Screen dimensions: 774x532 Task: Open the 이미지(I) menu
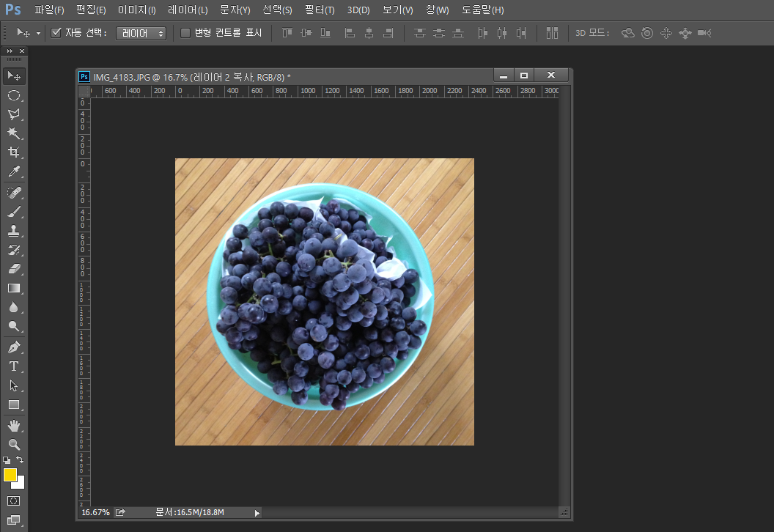[136, 10]
